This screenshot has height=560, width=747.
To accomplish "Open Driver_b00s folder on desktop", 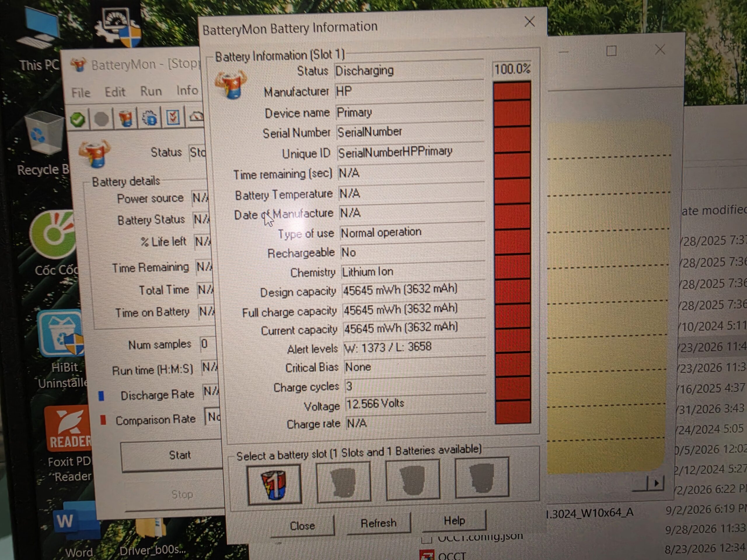I will point(152,537).
